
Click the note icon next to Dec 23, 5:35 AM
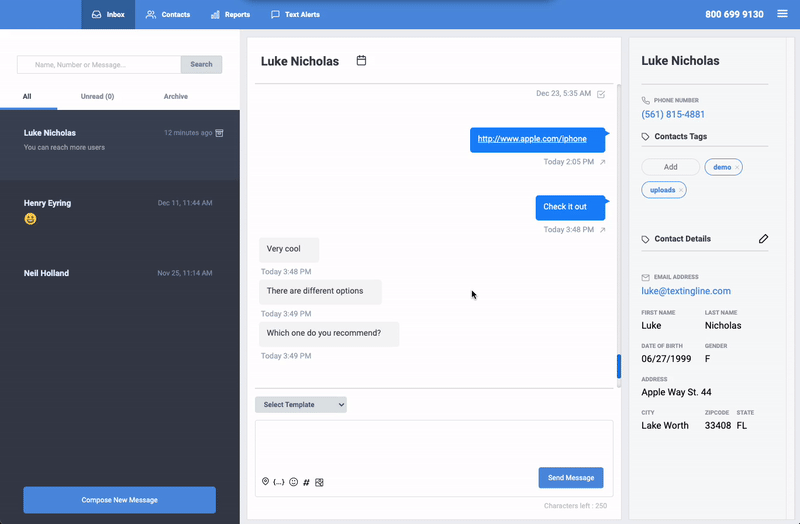[x=601, y=94]
